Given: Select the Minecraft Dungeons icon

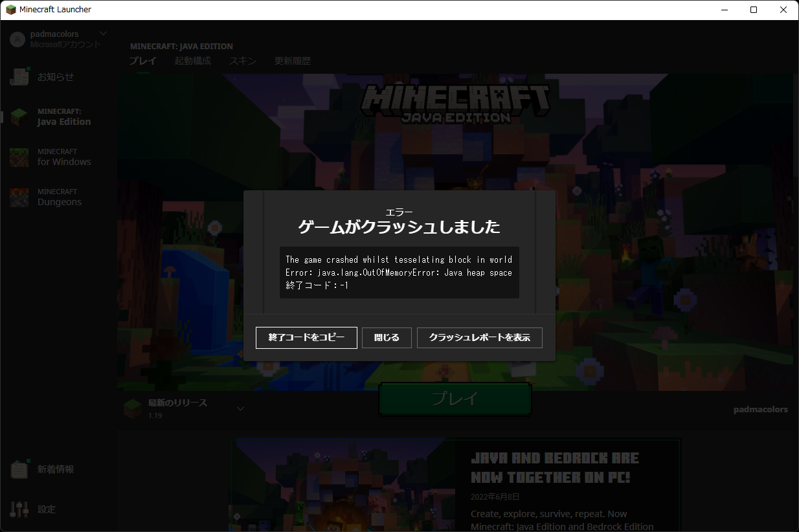Looking at the screenshot, I should point(19,197).
